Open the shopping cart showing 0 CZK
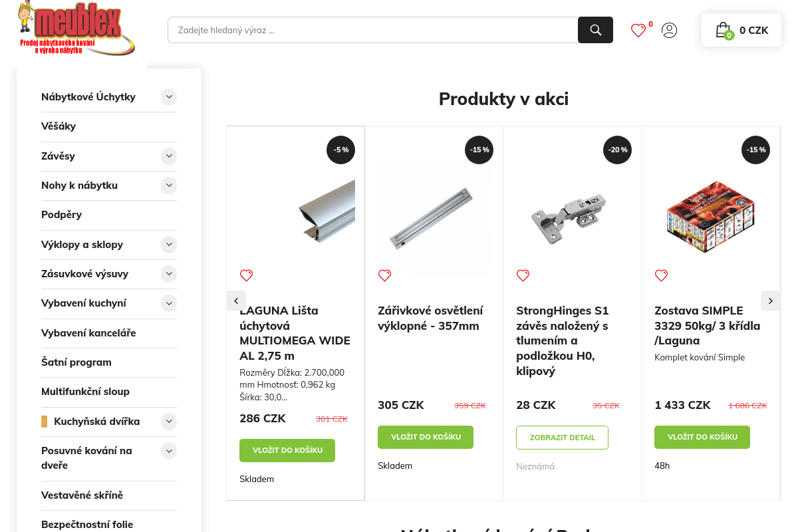The width and height of the screenshot is (798, 532). pos(741,30)
